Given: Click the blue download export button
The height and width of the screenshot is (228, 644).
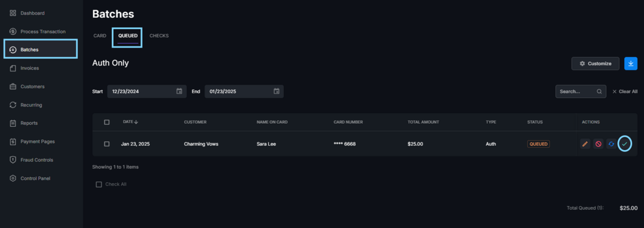Looking at the screenshot, I should click(x=631, y=63).
